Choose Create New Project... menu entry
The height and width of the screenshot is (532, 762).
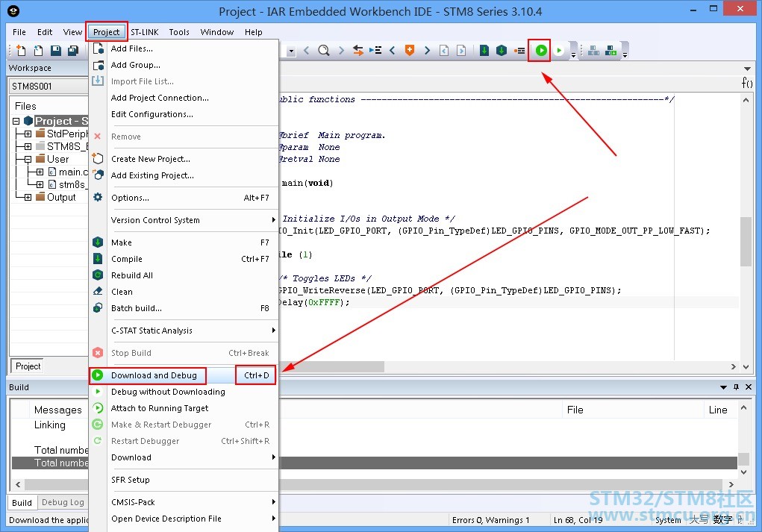(x=184, y=159)
